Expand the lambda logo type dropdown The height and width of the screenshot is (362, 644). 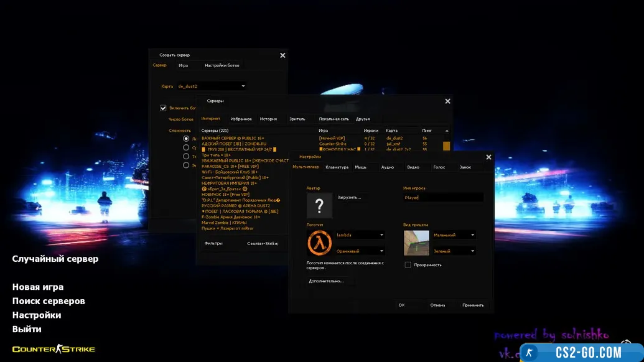[x=381, y=235]
